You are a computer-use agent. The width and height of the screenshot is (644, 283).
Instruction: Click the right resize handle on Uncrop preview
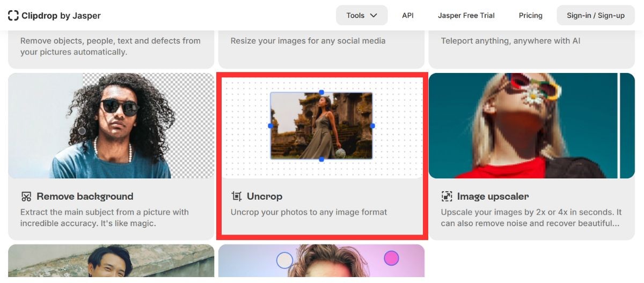point(372,126)
